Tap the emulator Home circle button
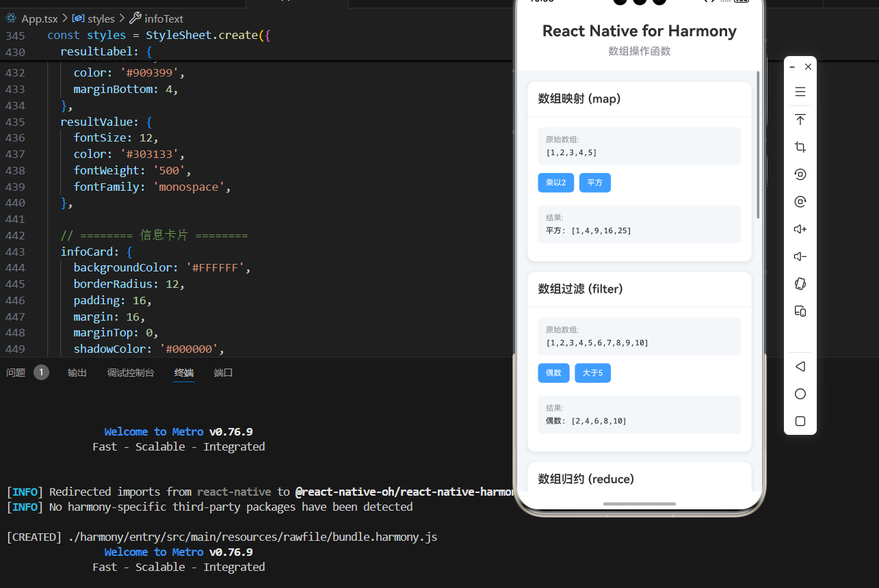The width and height of the screenshot is (879, 588). click(x=800, y=394)
